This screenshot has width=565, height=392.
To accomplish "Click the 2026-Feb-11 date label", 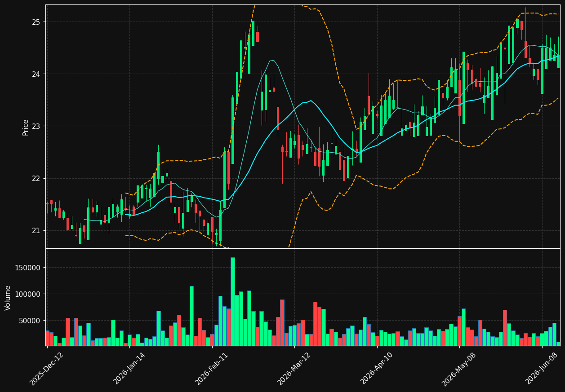I will [212, 369].
